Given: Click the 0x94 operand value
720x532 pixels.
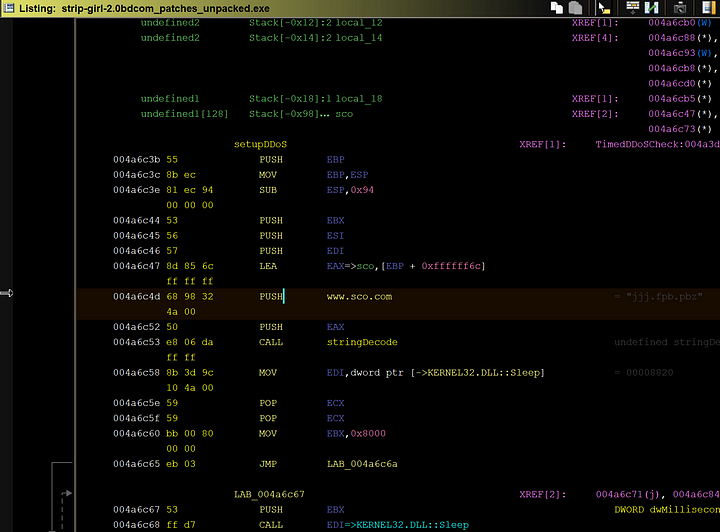Looking at the screenshot, I should [x=362, y=190].
